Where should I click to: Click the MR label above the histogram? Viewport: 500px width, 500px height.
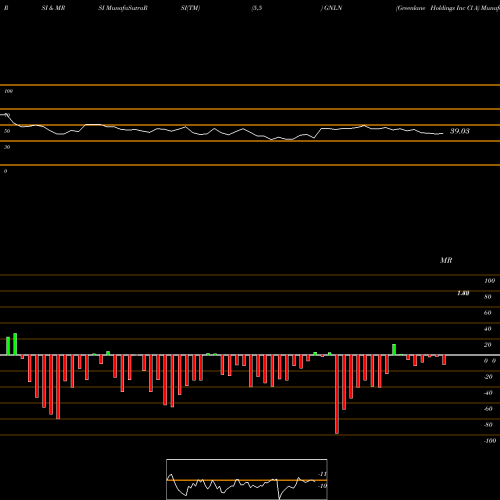point(446,260)
